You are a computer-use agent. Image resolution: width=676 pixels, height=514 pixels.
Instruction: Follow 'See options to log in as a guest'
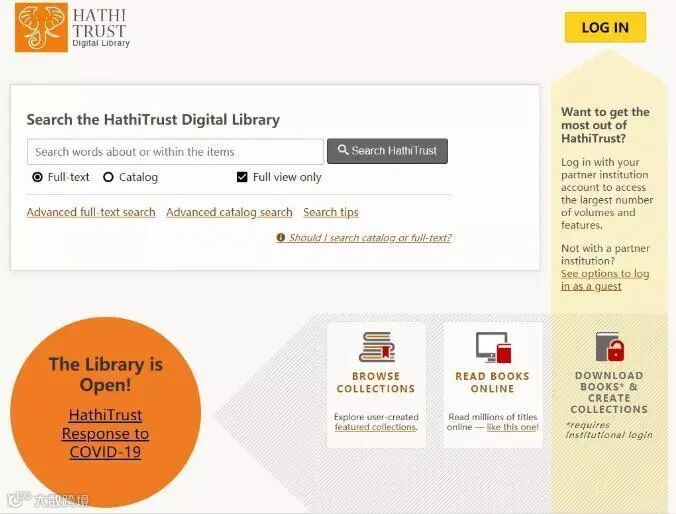605,280
